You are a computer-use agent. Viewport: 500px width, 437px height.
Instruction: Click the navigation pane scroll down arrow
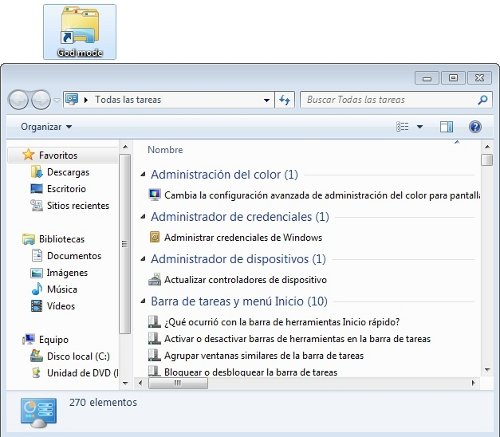click(125, 383)
